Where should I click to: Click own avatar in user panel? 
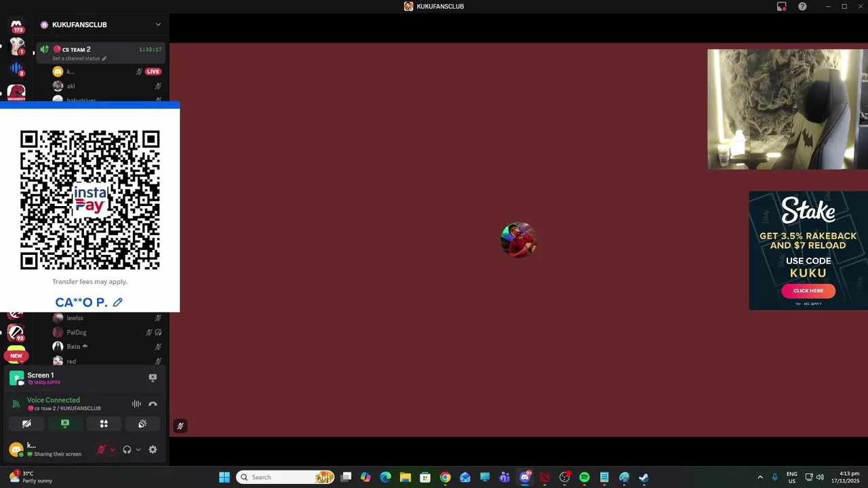click(16, 449)
